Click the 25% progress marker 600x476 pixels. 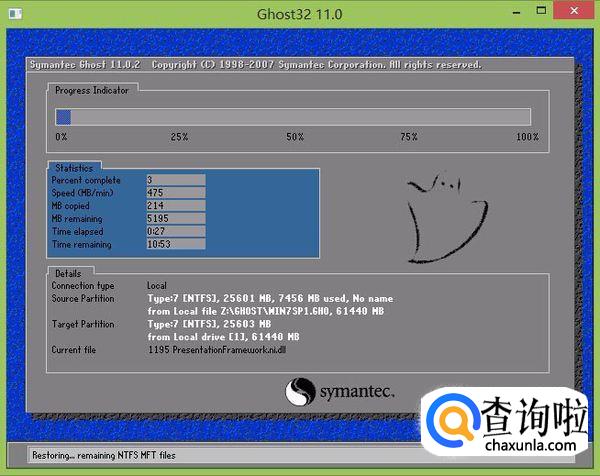pos(179,137)
